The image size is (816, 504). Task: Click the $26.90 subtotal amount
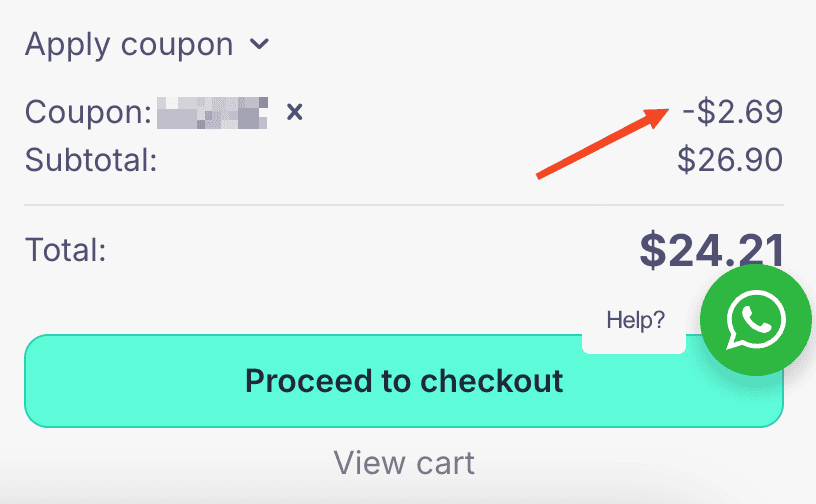point(729,159)
